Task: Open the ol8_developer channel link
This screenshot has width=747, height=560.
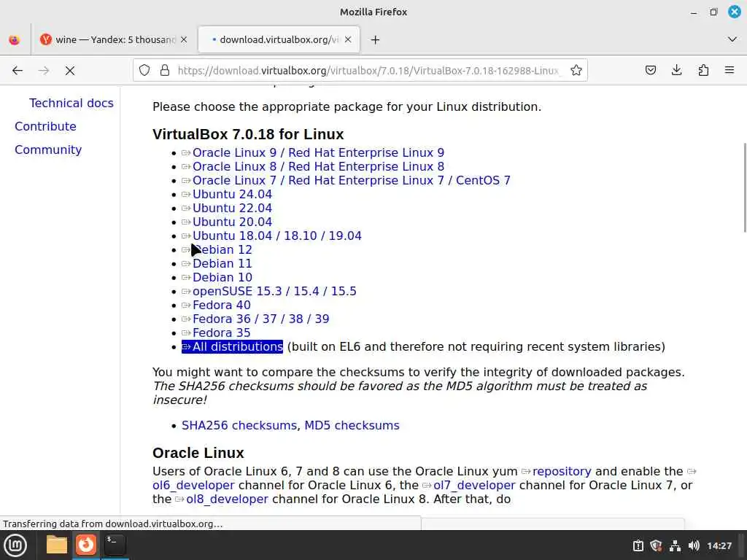Action: click(x=228, y=499)
